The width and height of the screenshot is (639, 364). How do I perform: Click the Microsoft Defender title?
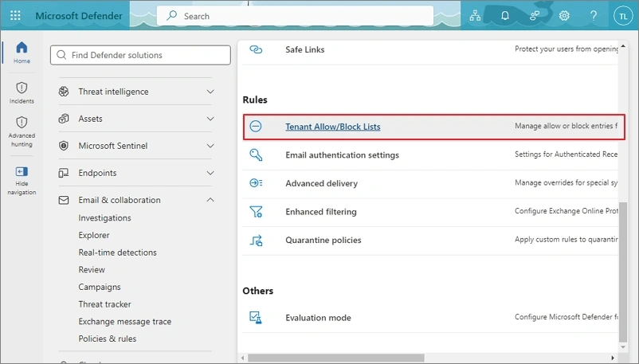point(79,16)
